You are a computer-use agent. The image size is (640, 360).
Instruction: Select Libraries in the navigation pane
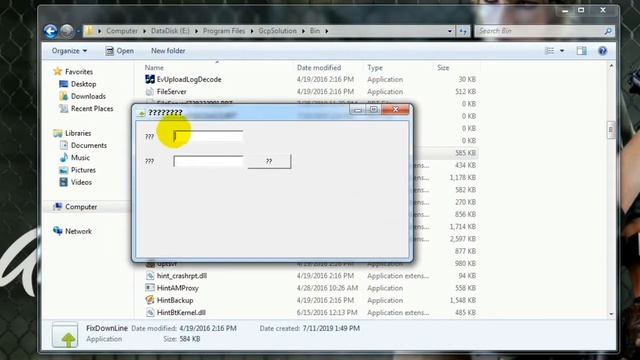click(x=78, y=133)
